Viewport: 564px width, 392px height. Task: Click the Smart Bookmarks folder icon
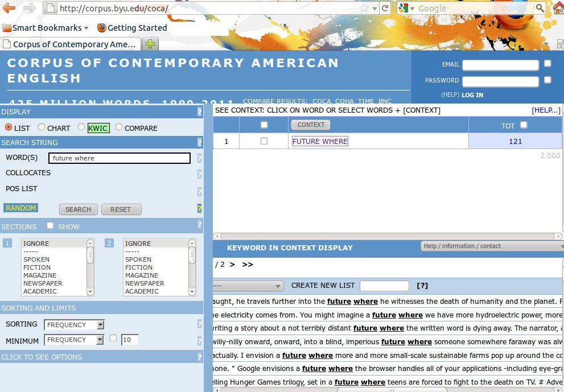click(x=6, y=28)
